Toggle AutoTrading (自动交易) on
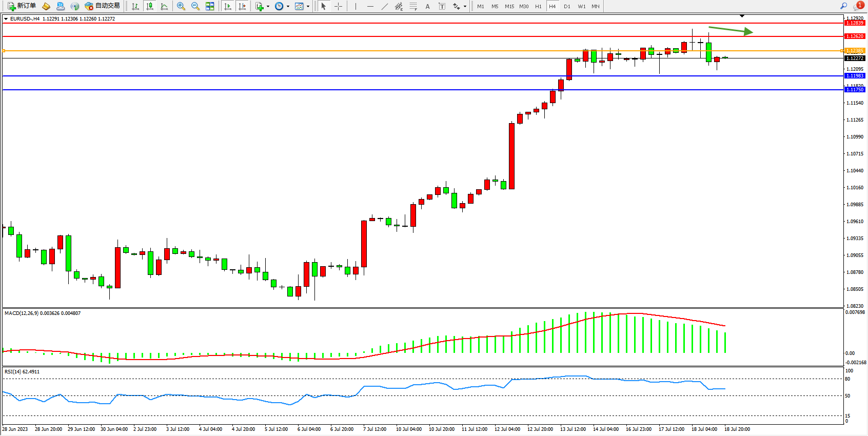This screenshot has width=868, height=436. (103, 6)
